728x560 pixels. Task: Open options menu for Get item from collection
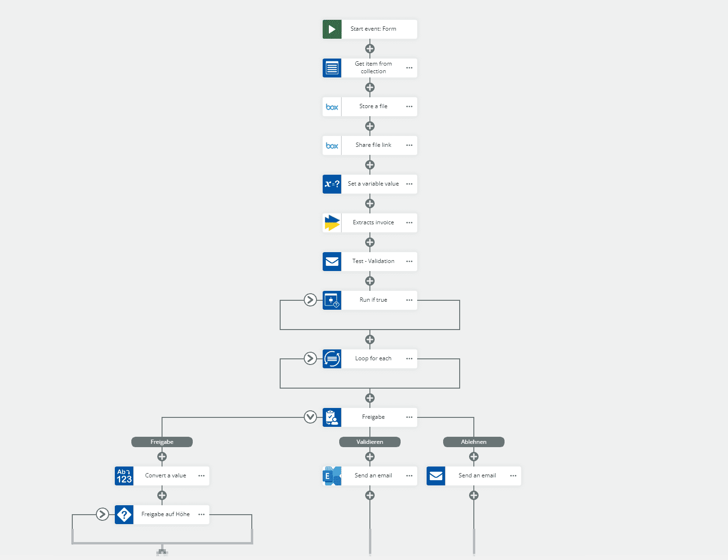[409, 68]
